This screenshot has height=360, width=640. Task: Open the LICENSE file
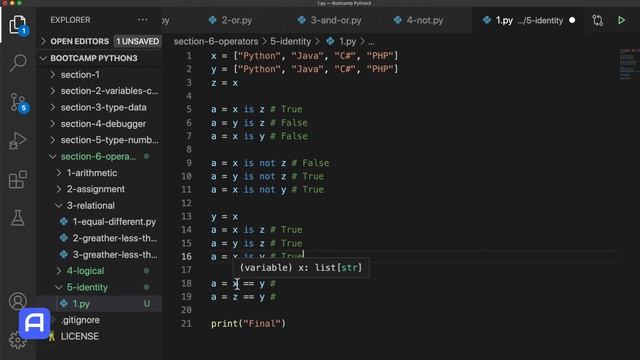80,336
